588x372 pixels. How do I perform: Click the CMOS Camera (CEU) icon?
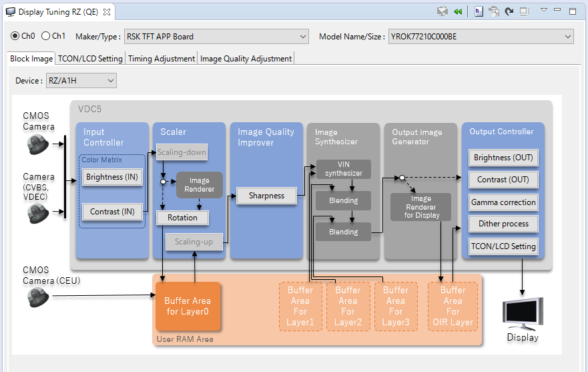pyautogui.click(x=38, y=298)
